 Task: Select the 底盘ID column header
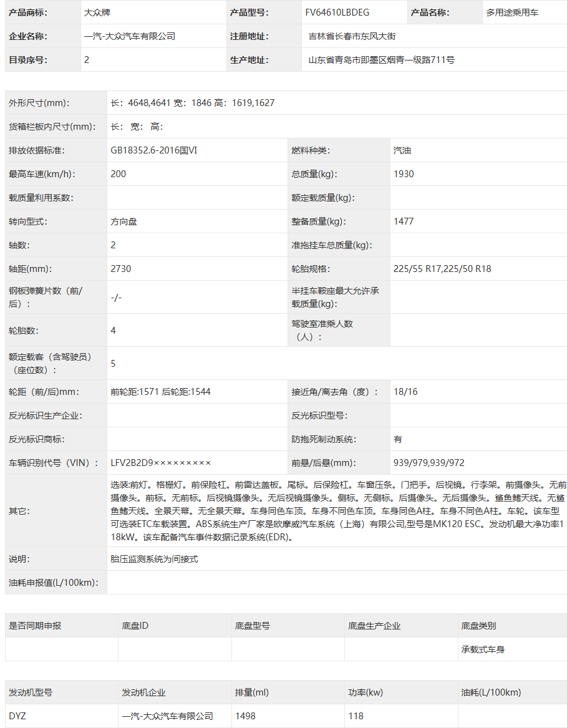(135, 626)
